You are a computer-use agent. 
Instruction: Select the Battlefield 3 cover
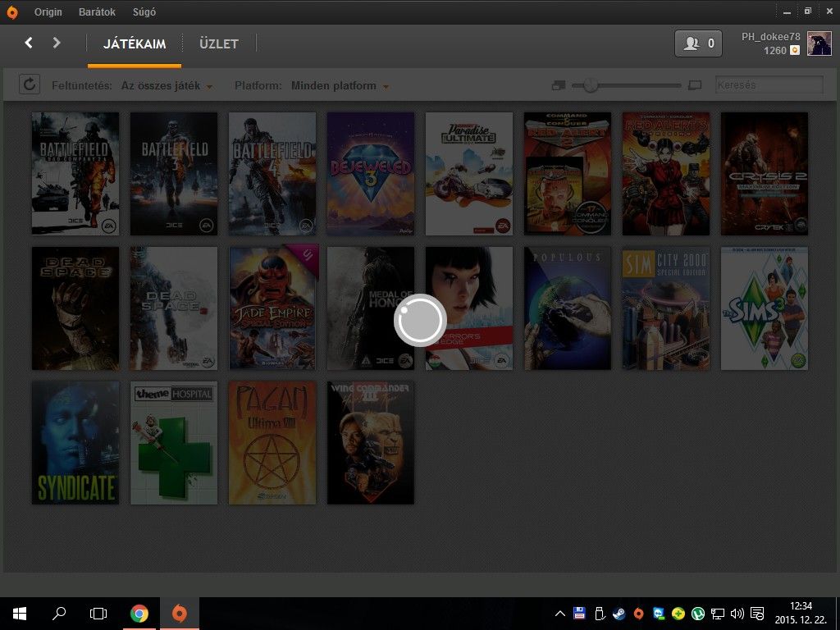click(x=174, y=174)
